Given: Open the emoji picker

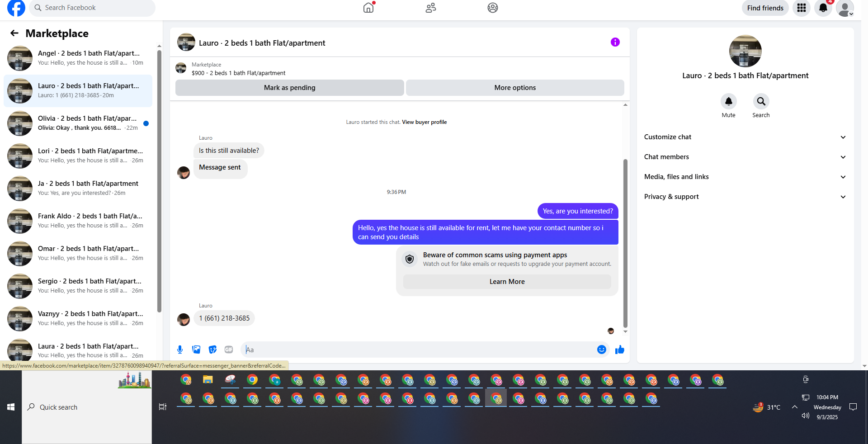Looking at the screenshot, I should [x=602, y=350].
